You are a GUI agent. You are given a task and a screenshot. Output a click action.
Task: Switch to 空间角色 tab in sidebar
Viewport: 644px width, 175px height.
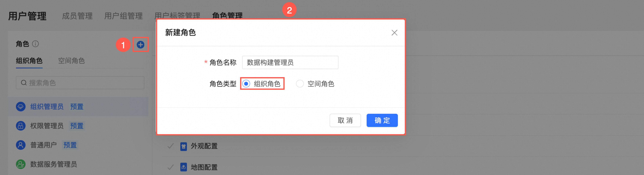pyautogui.click(x=71, y=61)
